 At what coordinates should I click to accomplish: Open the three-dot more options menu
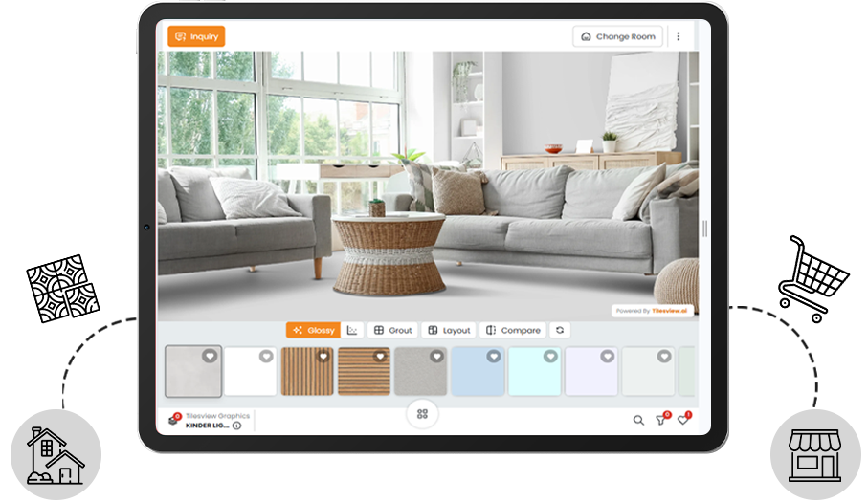pos(679,36)
